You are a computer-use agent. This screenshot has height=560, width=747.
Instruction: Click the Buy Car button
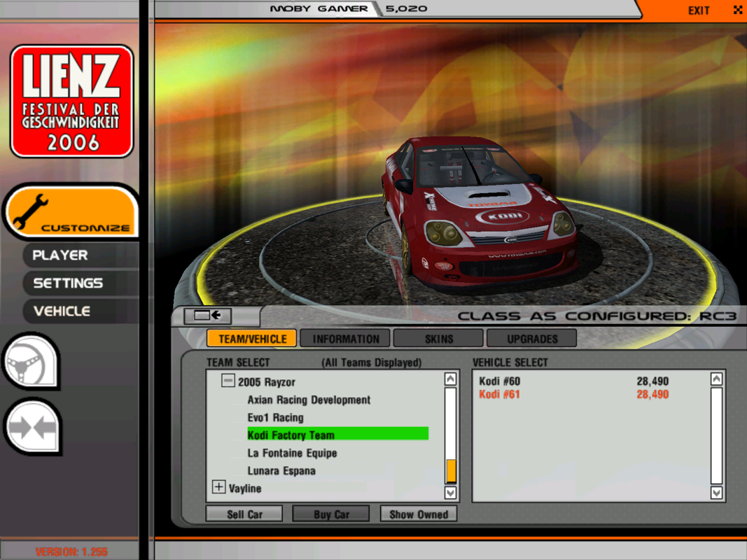click(x=330, y=514)
